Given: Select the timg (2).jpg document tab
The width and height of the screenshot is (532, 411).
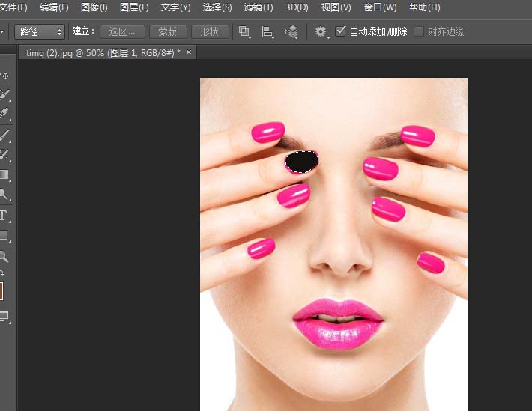Looking at the screenshot, I should coord(103,53).
